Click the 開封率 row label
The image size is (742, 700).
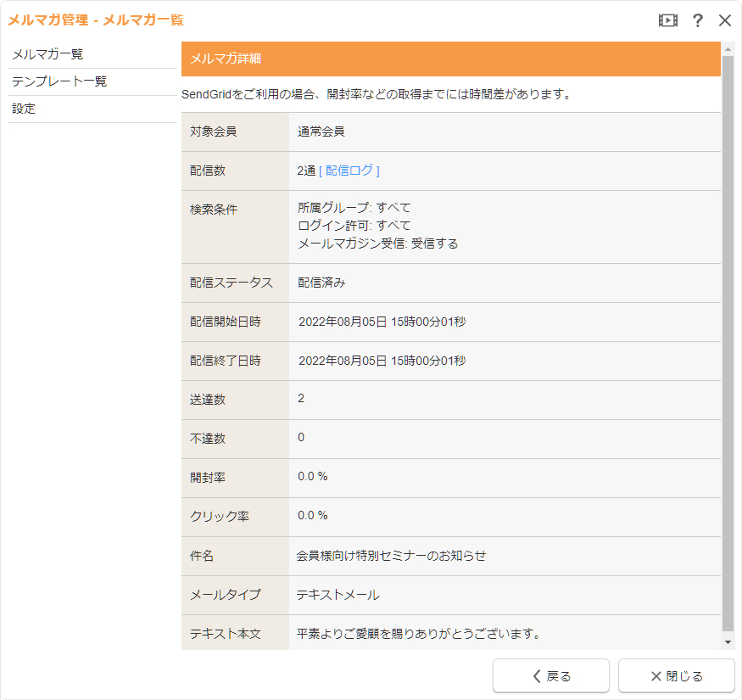pos(208,478)
